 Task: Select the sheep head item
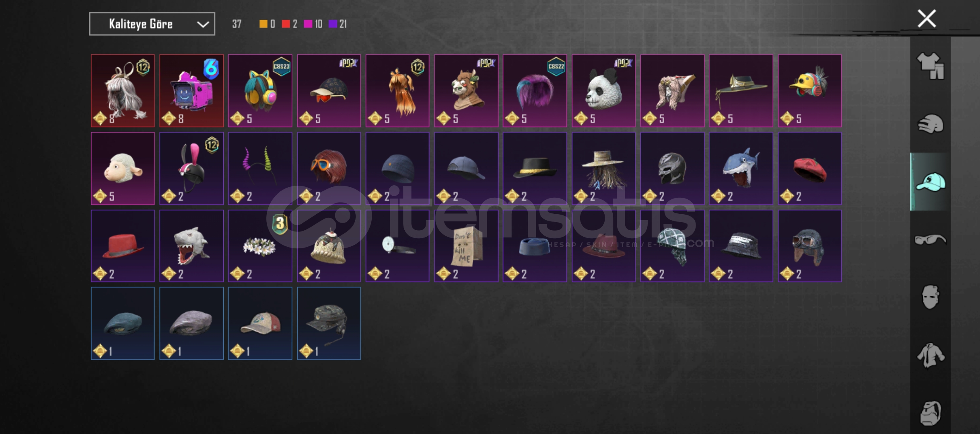[123, 168]
